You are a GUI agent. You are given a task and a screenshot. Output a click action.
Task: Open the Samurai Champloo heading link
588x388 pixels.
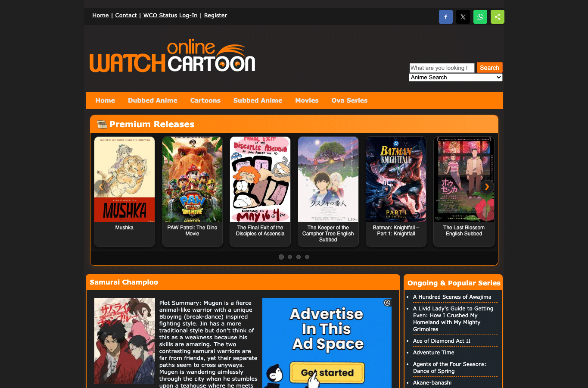(124, 282)
